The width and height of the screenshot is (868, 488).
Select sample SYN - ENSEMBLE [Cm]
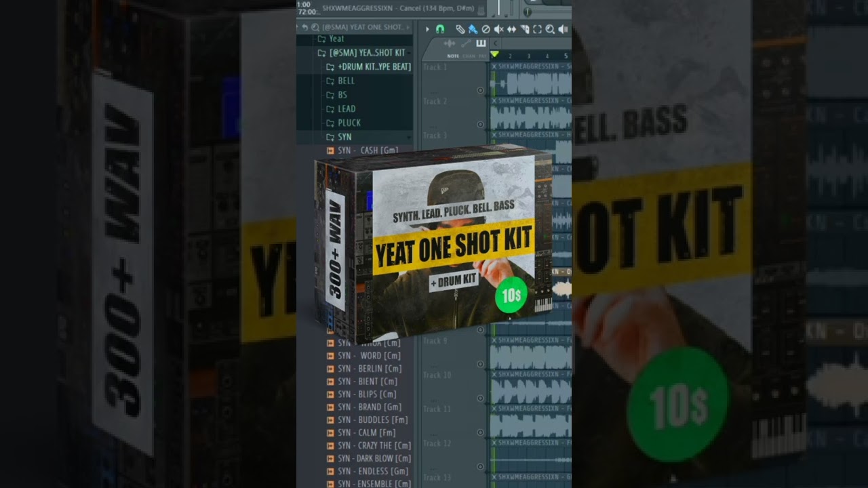click(369, 483)
